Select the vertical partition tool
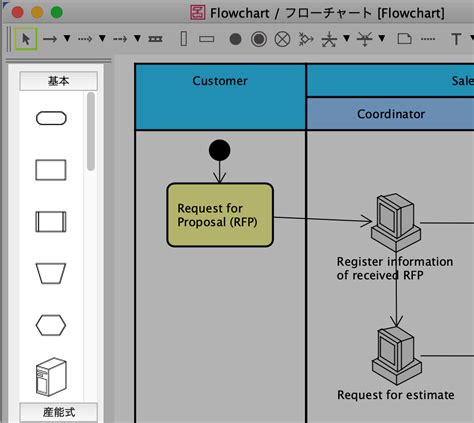Screen dimensions: 474x423 [184, 39]
